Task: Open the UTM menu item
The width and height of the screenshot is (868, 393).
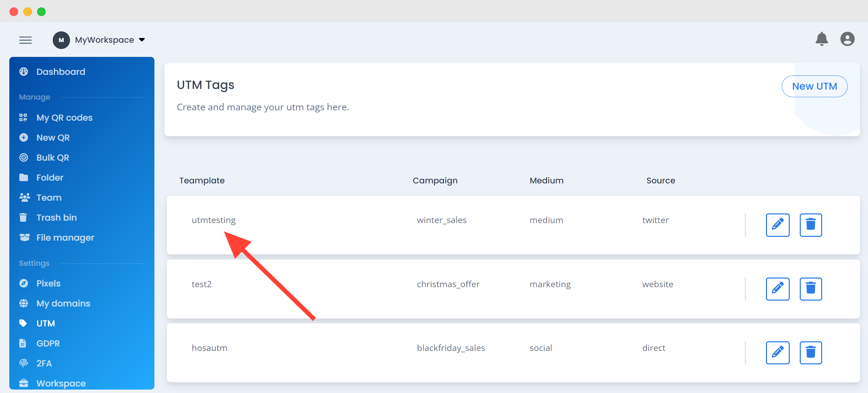Action: point(45,323)
